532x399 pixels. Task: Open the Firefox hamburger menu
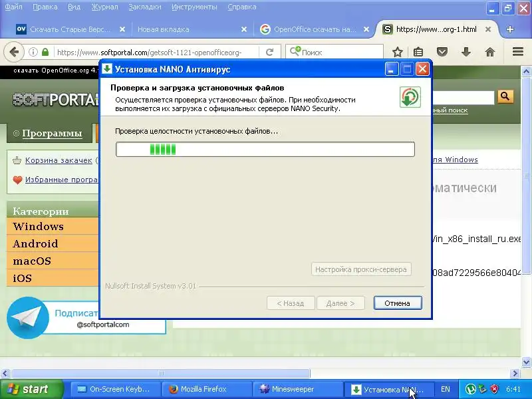click(x=518, y=52)
